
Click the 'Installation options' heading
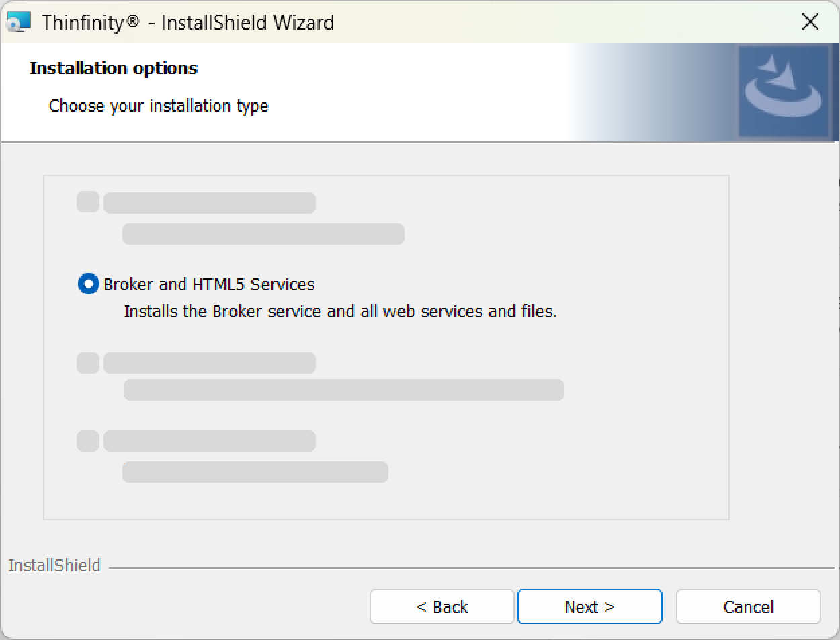point(114,68)
